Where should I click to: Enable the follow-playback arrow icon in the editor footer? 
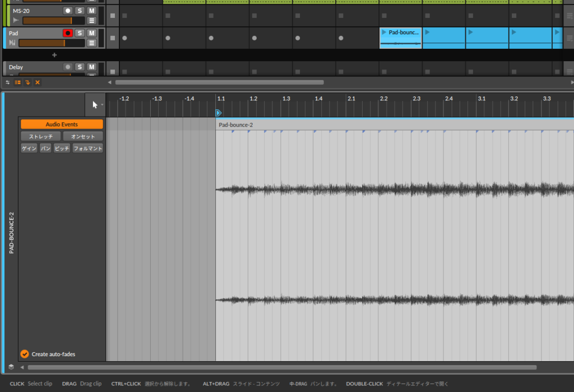coord(26,82)
